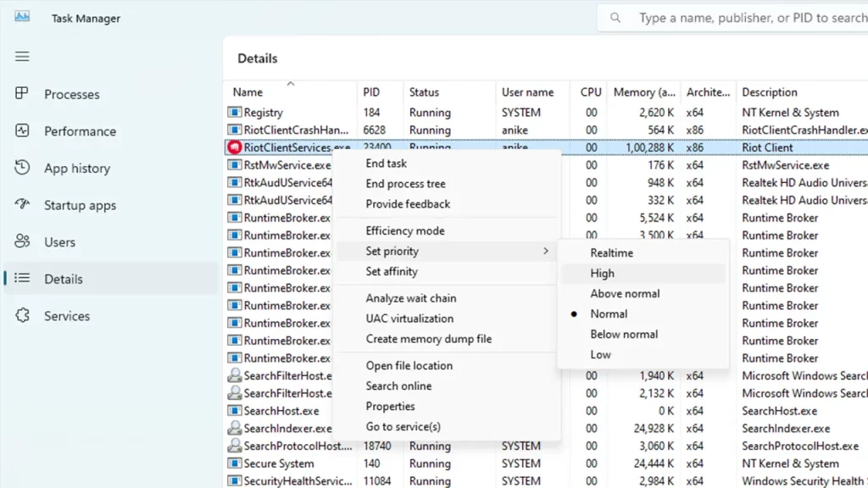Click the Performance sidebar icon
The height and width of the screenshot is (488, 868).
(22, 130)
